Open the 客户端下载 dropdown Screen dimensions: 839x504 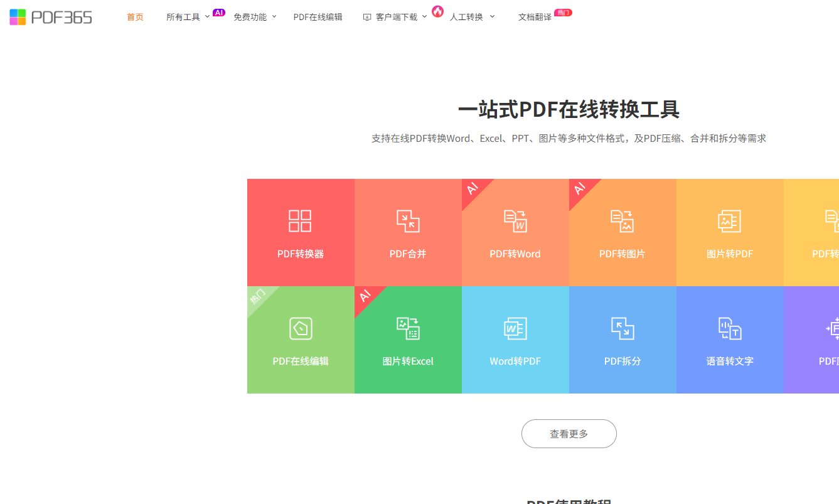tap(395, 17)
